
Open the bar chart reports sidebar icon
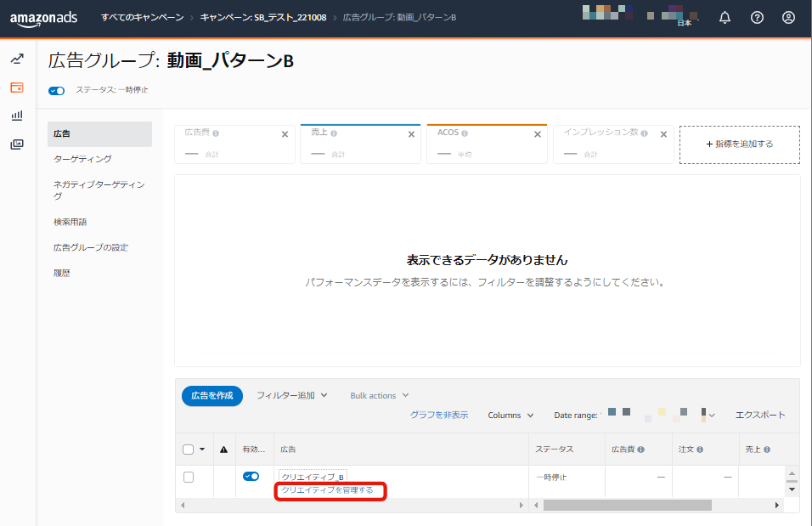point(17,116)
